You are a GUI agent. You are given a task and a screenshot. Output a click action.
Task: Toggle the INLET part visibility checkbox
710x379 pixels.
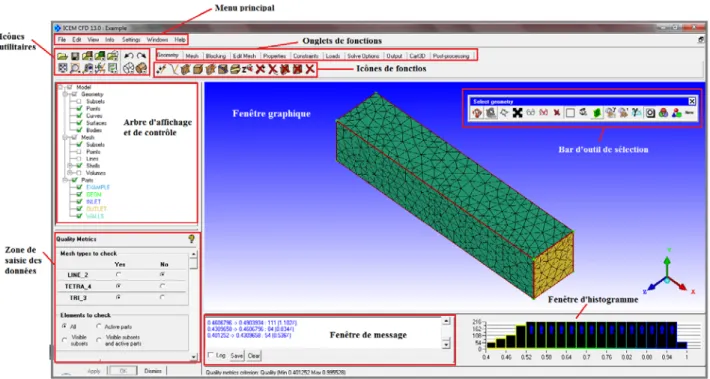pyautogui.click(x=79, y=201)
